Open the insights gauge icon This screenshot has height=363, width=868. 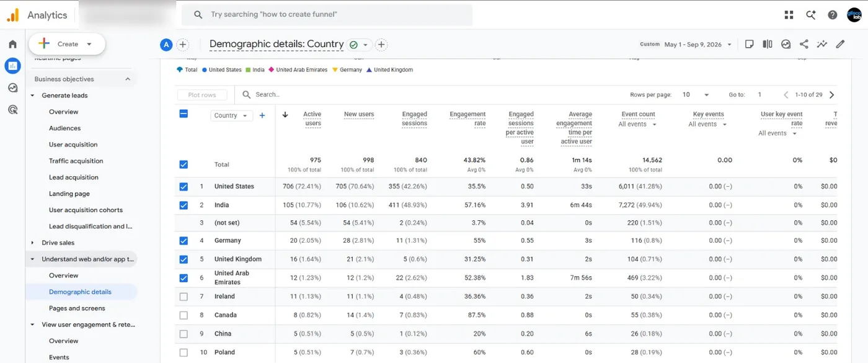pyautogui.click(x=786, y=44)
